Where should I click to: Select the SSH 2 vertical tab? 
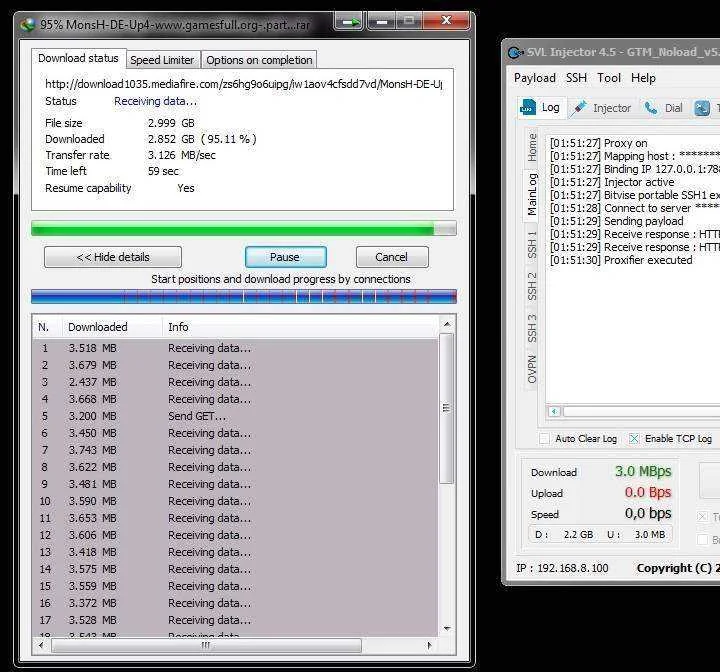(532, 287)
